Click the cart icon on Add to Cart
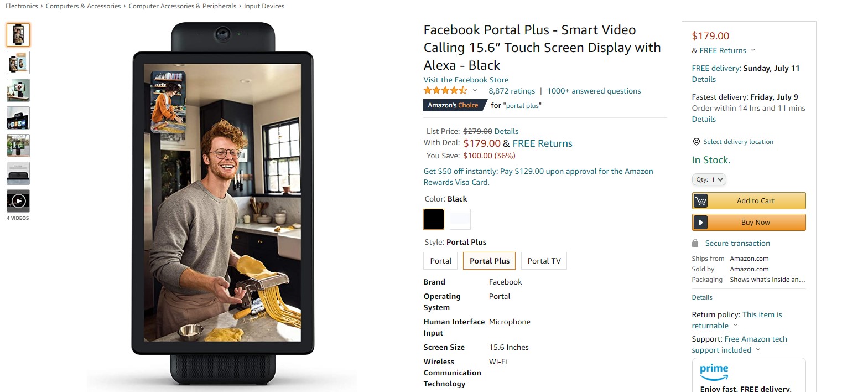Image resolution: width=868 pixels, height=392 pixels. tap(700, 201)
